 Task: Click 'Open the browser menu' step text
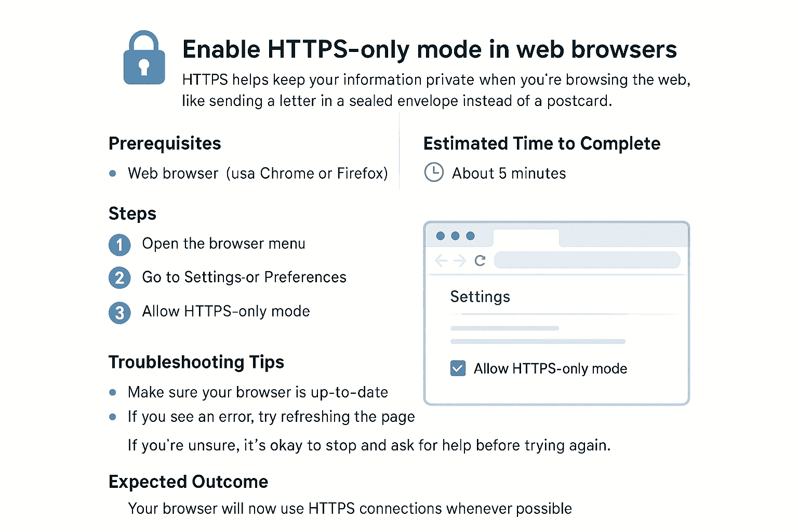tap(223, 244)
